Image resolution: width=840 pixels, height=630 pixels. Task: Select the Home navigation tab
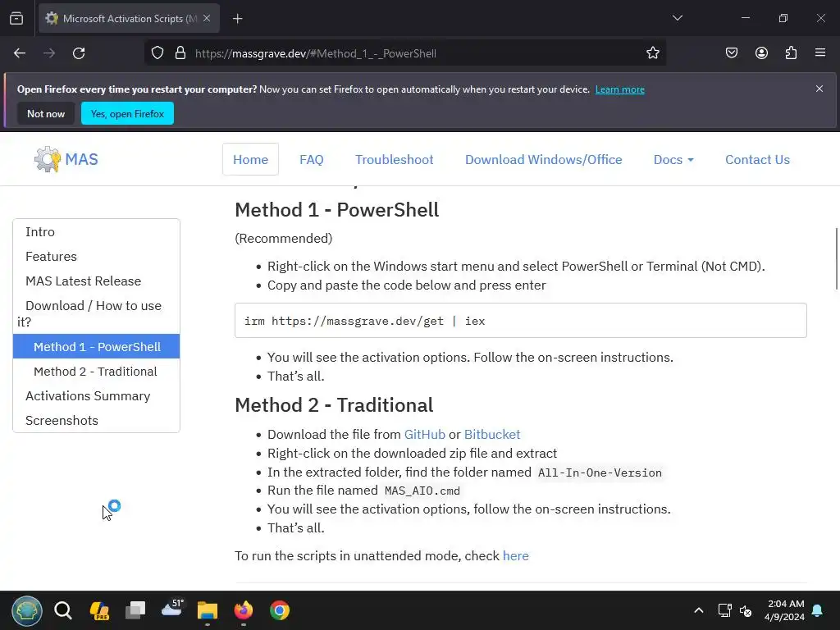tap(251, 160)
